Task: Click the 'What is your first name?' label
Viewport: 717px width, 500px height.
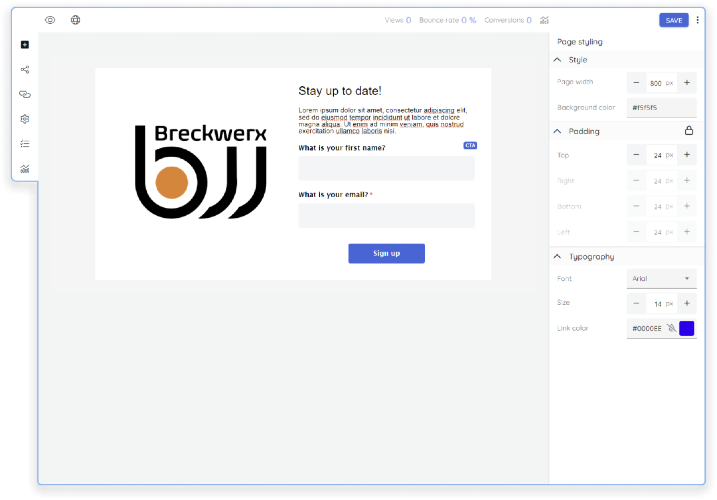Action: pyautogui.click(x=342, y=148)
